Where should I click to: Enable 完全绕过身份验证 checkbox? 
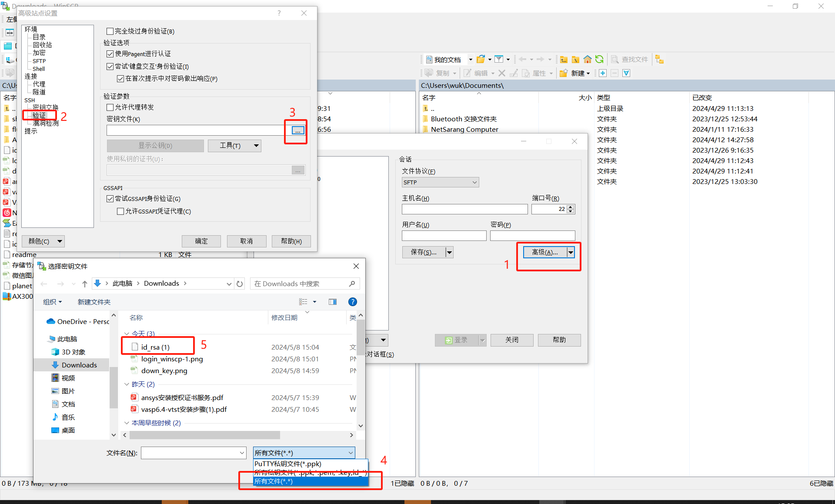coord(110,31)
